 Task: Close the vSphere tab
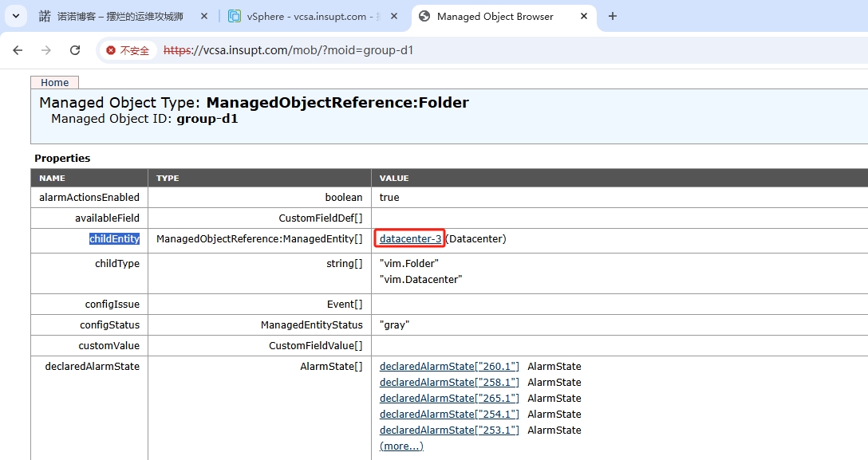point(394,16)
